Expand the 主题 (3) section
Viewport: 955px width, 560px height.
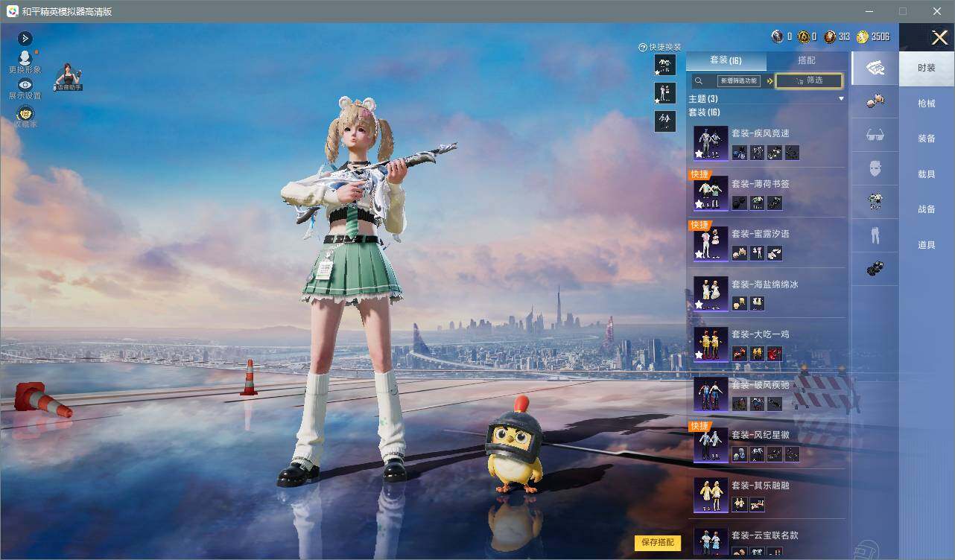(x=841, y=99)
